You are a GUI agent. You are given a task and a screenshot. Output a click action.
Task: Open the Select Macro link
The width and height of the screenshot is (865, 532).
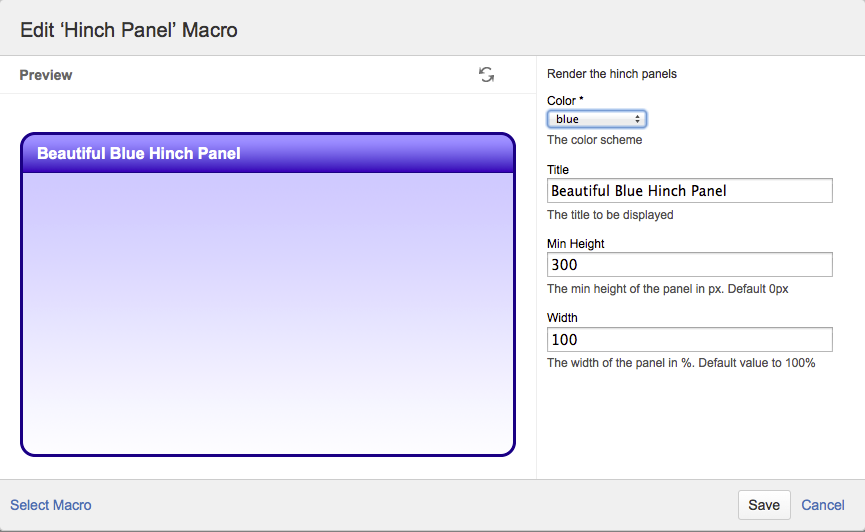(51, 505)
